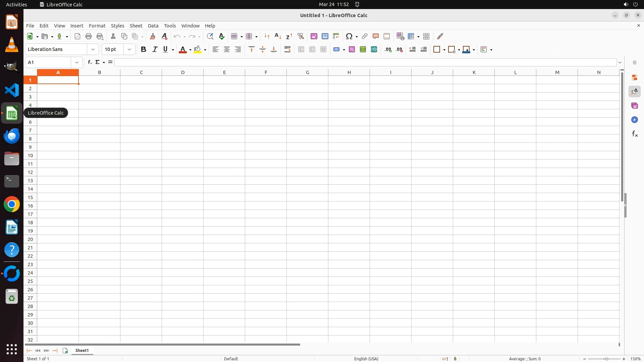Open the sidebar Navigator icon
The width and height of the screenshot is (644, 362).
point(634,120)
